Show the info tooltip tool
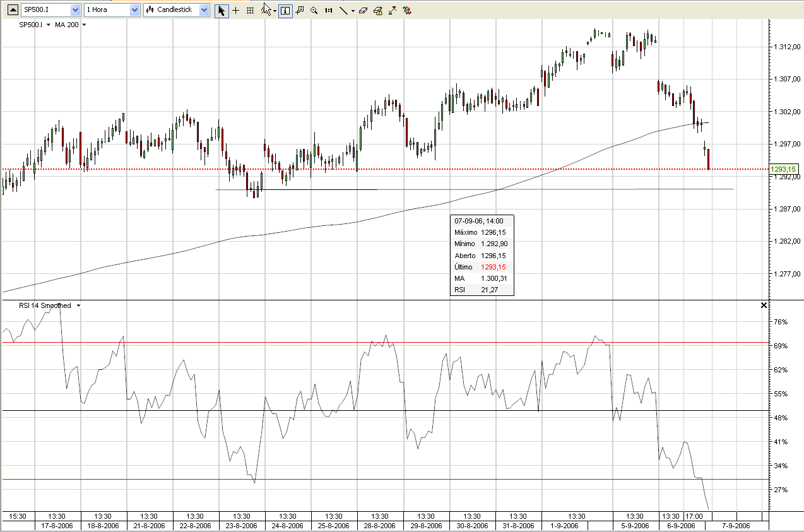 285,9
